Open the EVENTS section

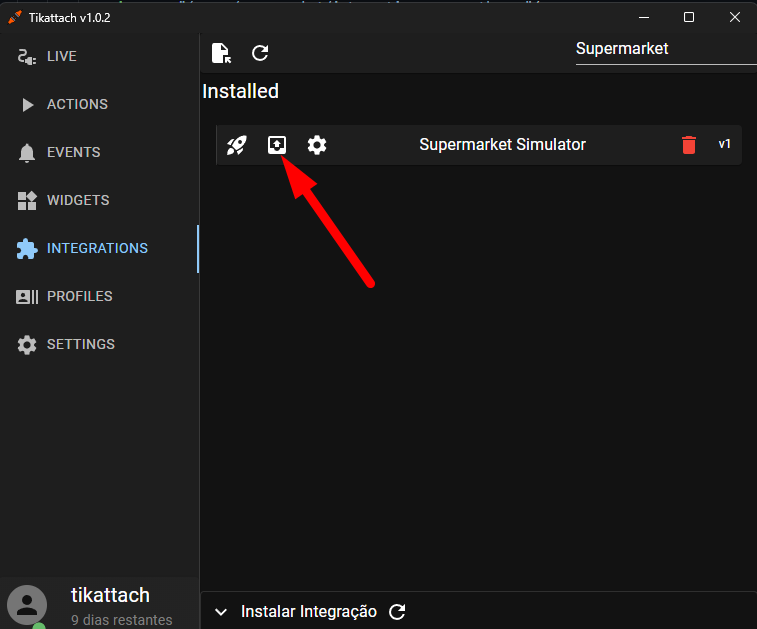[x=99, y=153]
